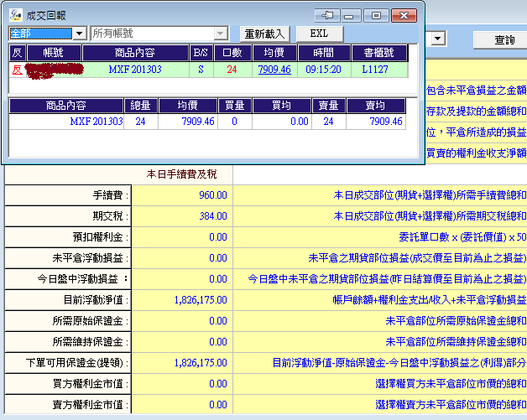Click the 買均 column header
Image resolution: width=527 pixels, height=420 pixels.
pos(282,106)
